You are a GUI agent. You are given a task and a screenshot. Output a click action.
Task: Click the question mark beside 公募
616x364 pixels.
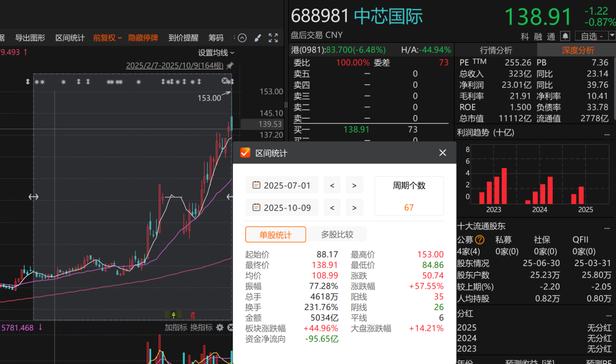(480, 239)
